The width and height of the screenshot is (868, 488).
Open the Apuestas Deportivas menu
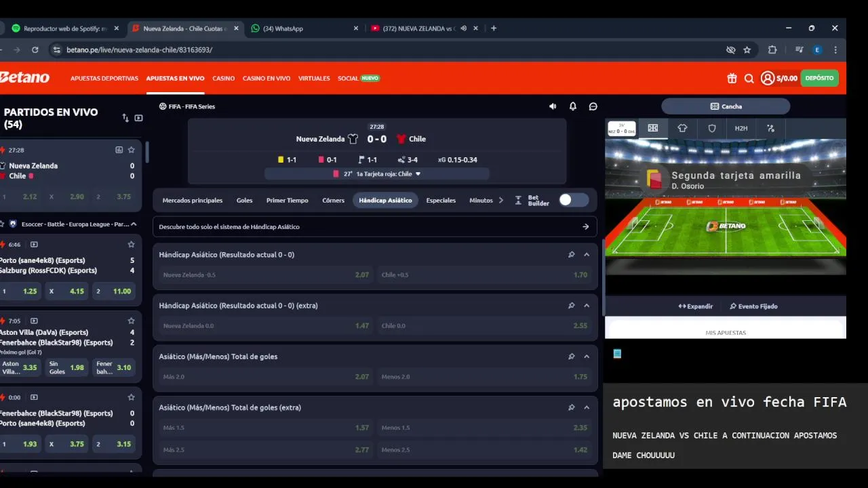(x=104, y=79)
